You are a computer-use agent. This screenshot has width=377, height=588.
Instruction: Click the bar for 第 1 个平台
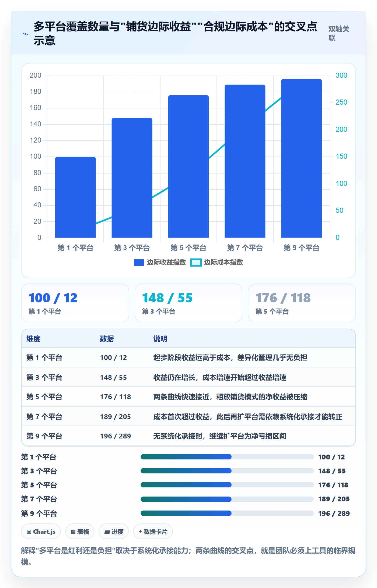[75, 197]
